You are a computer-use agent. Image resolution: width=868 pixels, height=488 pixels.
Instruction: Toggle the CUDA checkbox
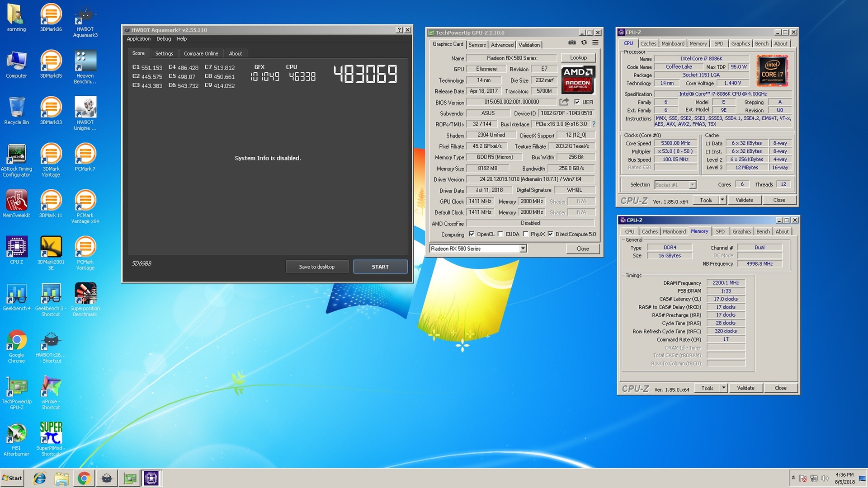coord(500,234)
